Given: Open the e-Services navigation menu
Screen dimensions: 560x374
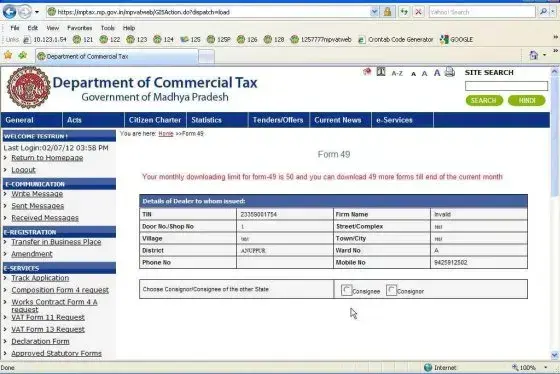Looking at the screenshot, I should (402, 120).
